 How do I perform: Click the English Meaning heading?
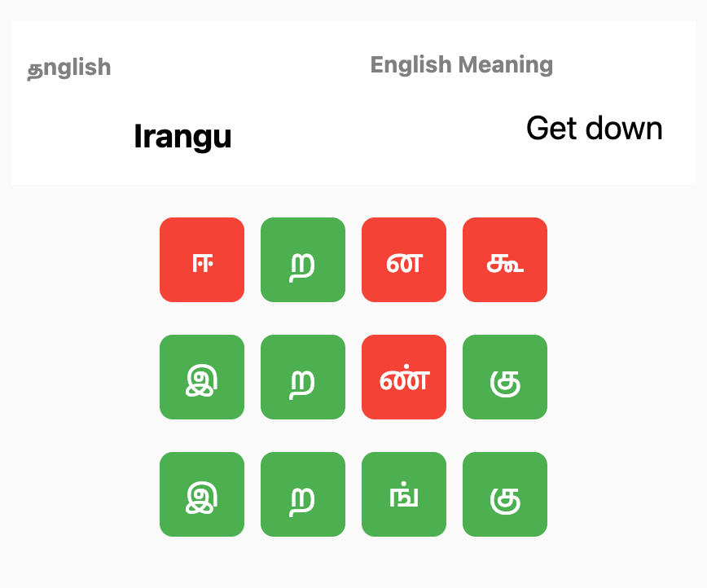[462, 64]
